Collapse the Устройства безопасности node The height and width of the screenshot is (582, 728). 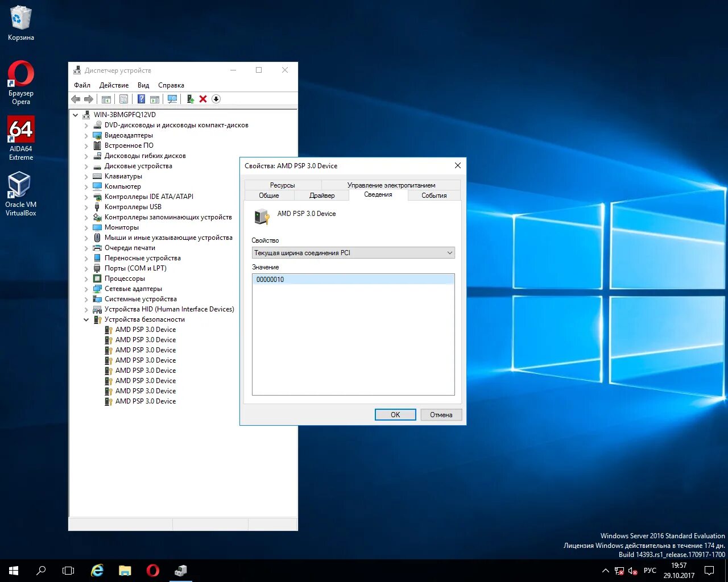(x=86, y=319)
